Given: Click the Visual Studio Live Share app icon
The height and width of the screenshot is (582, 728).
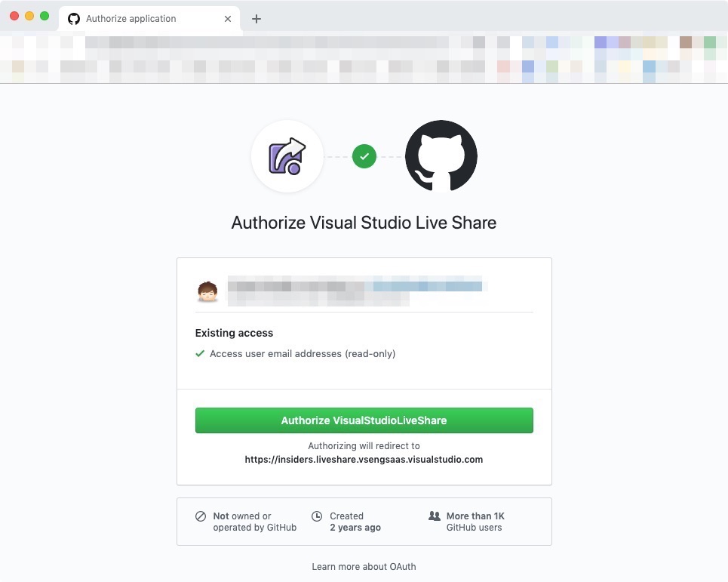Looking at the screenshot, I should (x=287, y=156).
